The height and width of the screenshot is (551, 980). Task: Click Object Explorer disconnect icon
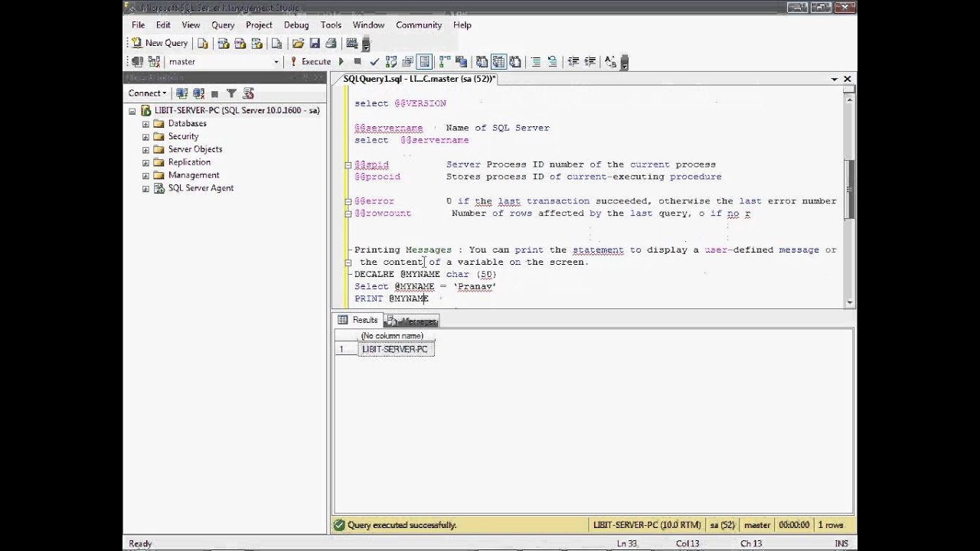pos(198,93)
